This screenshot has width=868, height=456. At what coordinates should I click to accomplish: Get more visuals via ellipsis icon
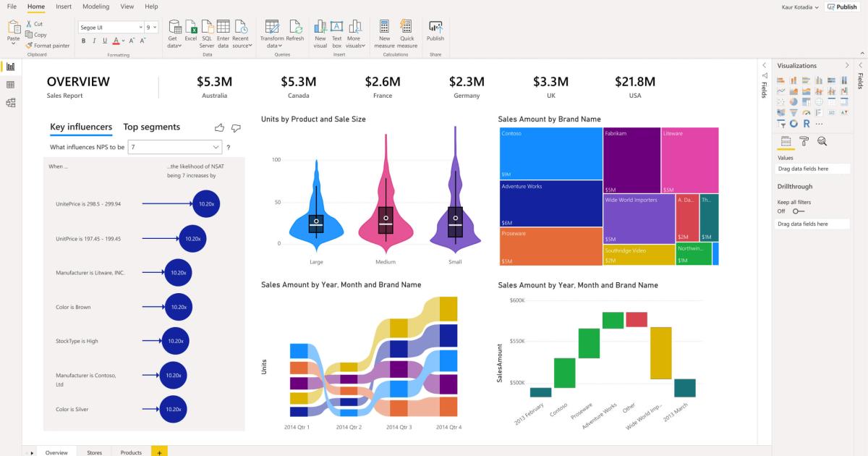tap(819, 124)
